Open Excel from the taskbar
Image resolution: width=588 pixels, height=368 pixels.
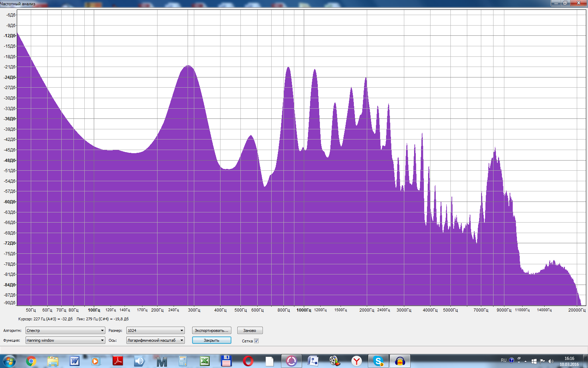click(205, 361)
